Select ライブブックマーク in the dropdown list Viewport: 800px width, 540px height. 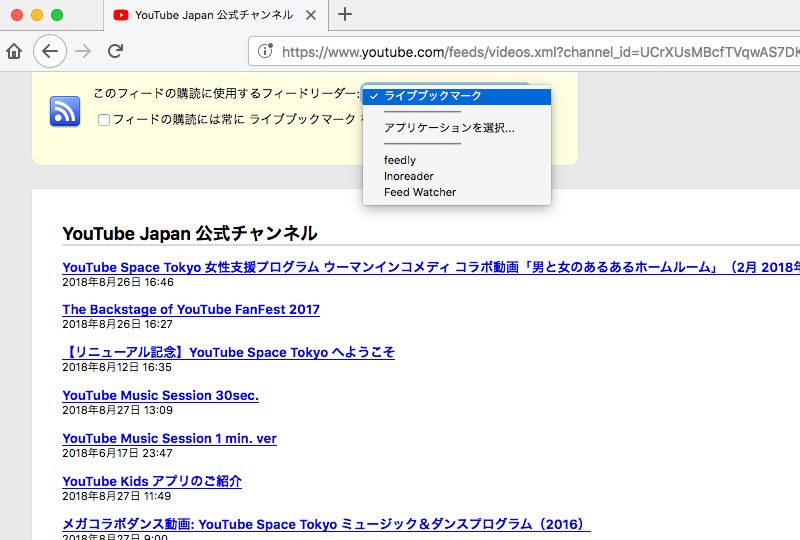(x=457, y=96)
